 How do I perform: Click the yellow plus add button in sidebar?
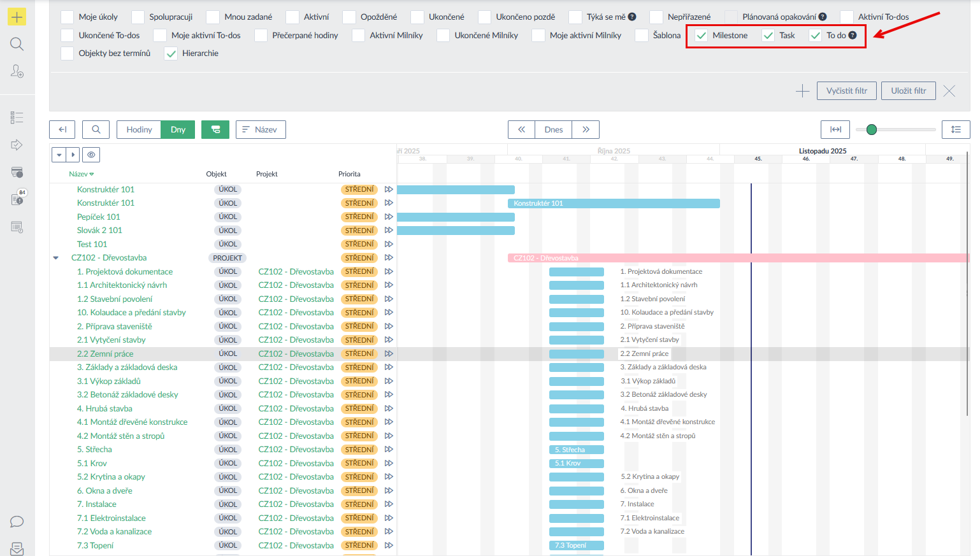tap(17, 17)
